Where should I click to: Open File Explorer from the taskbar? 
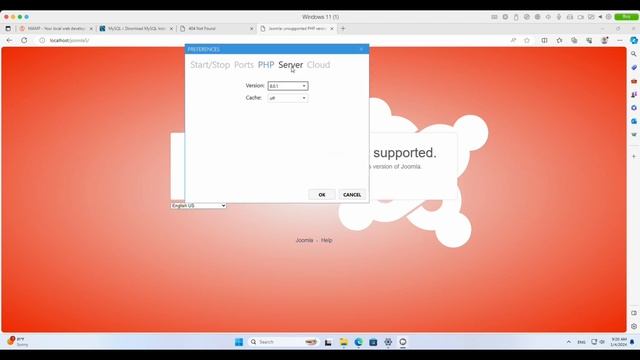343,342
